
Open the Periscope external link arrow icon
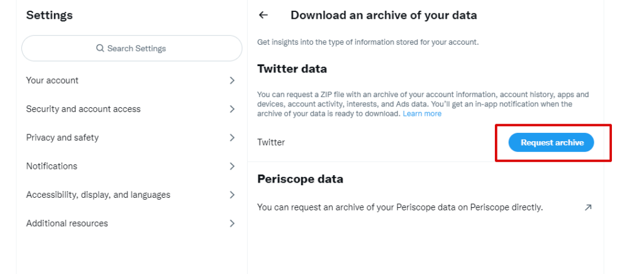click(588, 207)
